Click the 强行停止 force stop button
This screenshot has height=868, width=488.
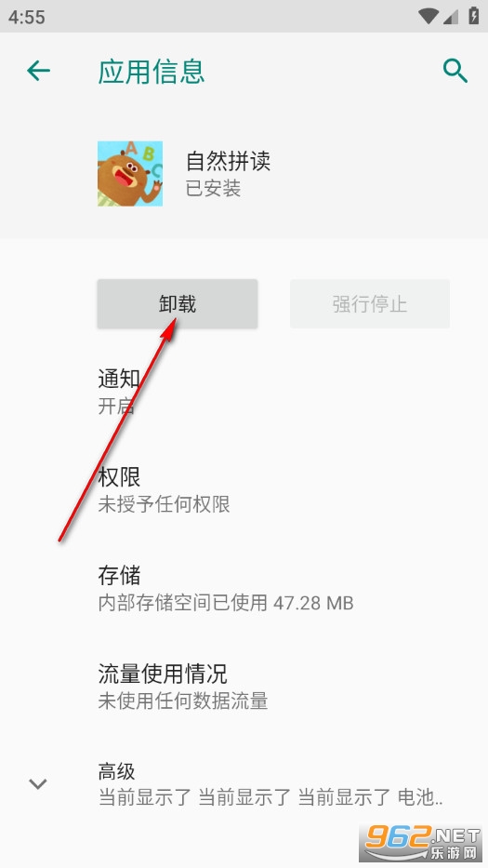click(x=370, y=304)
